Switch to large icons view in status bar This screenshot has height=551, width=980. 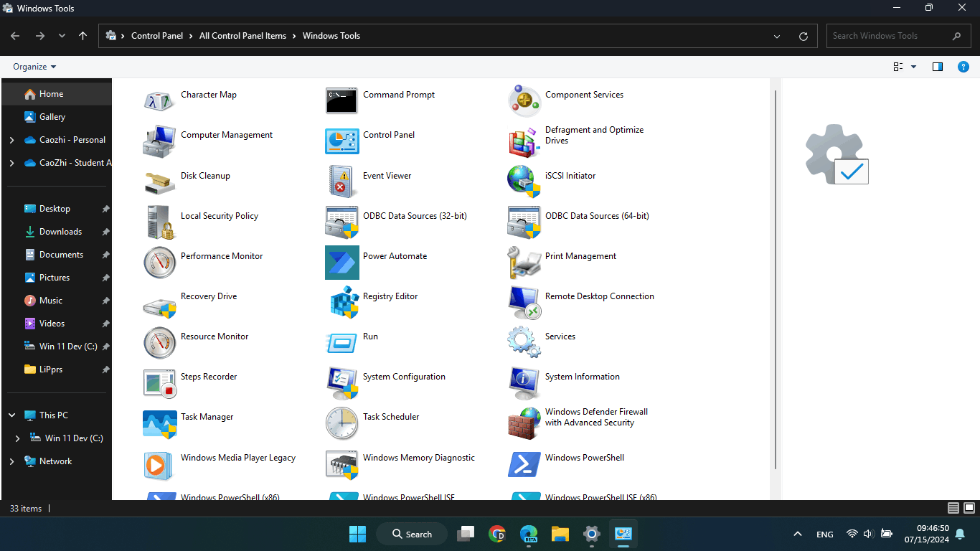coord(969,508)
